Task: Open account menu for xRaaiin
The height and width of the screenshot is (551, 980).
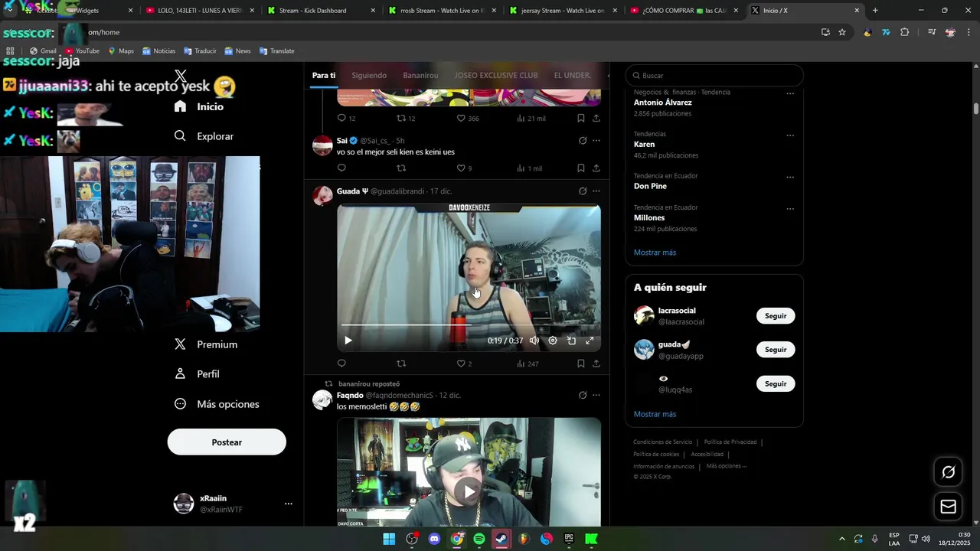Action: tap(289, 504)
